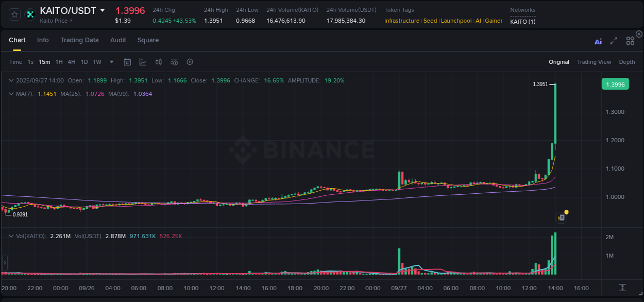Expand chart fullscreen with diagonal arrows icon
The height and width of the screenshot is (302, 644).
613,42
